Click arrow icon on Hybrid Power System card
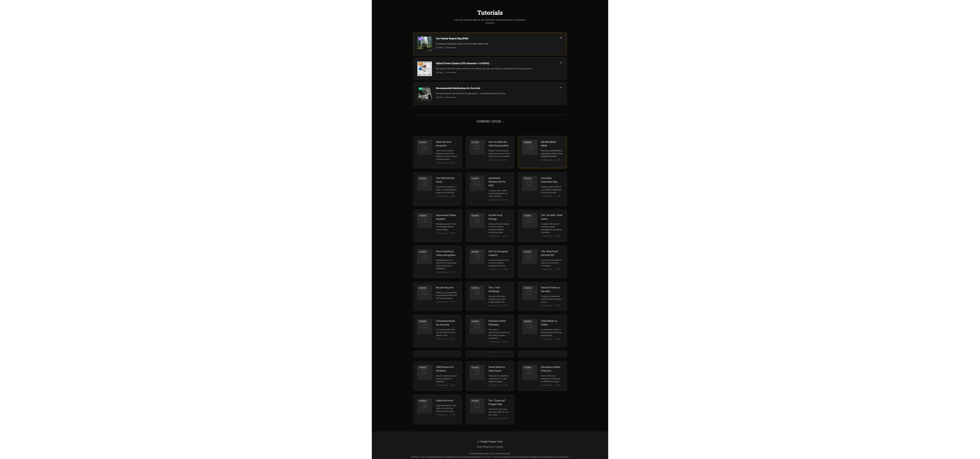 coord(560,63)
